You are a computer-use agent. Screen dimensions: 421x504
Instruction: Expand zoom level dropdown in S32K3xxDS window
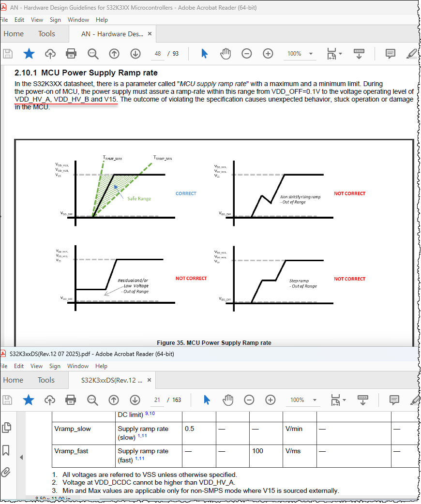click(x=315, y=400)
